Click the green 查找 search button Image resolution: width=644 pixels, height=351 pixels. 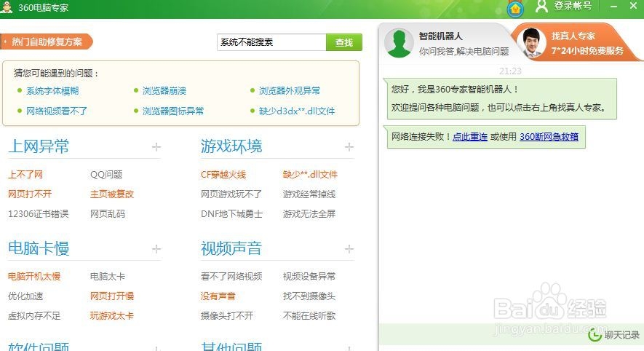(344, 42)
